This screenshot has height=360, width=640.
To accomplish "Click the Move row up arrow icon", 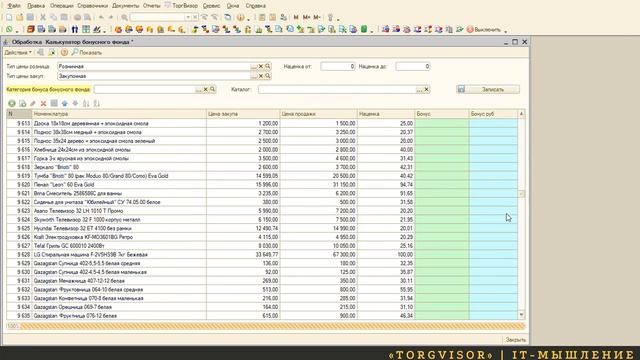I will tap(65, 104).
